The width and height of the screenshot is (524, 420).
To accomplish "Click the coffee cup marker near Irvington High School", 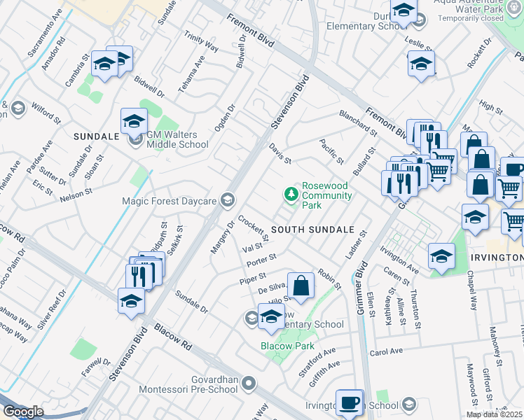I will (350, 402).
